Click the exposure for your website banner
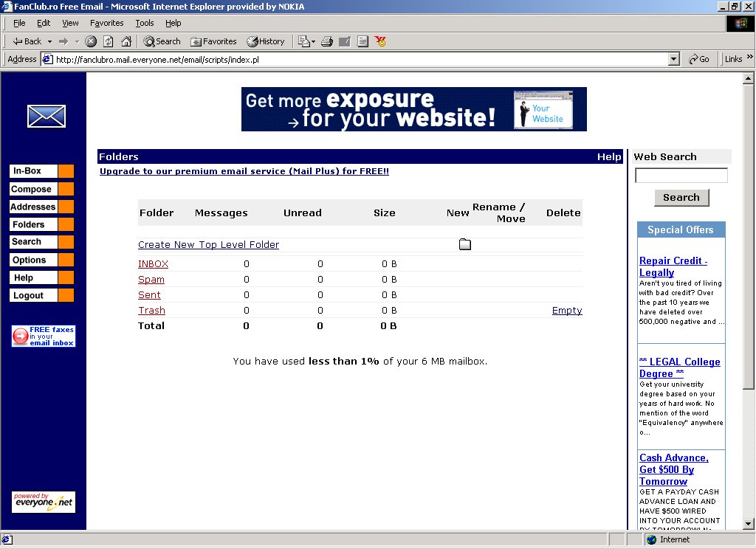The width and height of the screenshot is (756, 549). pyautogui.click(x=413, y=109)
